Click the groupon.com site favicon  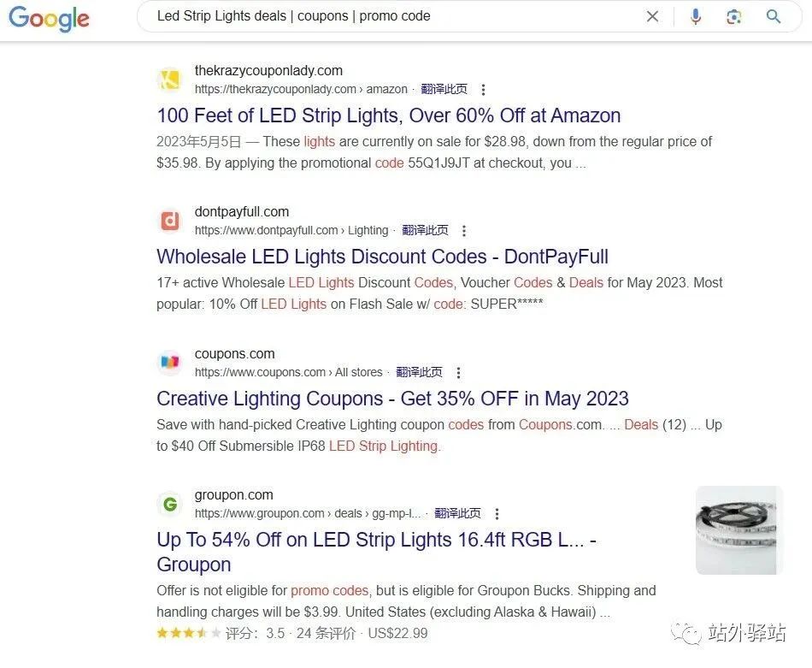170,505
